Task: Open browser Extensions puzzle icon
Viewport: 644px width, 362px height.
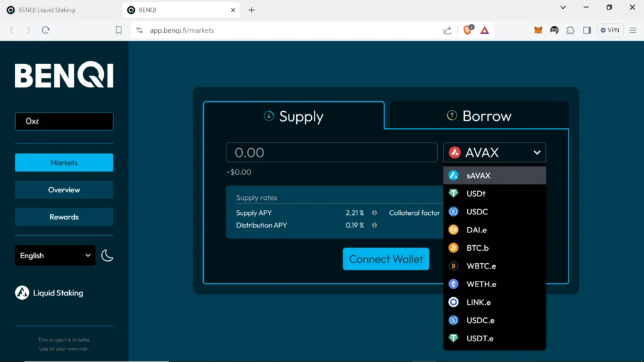Action: tap(570, 30)
